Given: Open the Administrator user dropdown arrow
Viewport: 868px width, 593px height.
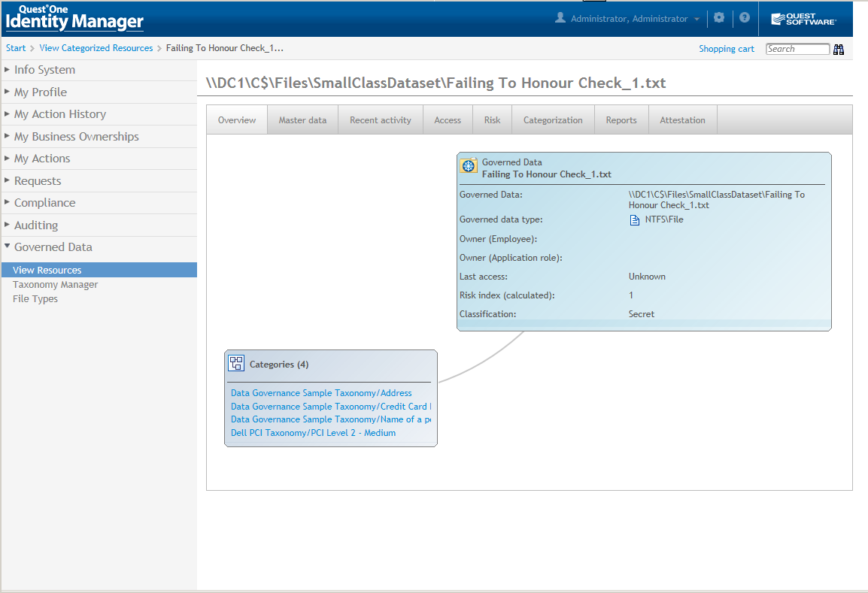Looking at the screenshot, I should 697,20.
